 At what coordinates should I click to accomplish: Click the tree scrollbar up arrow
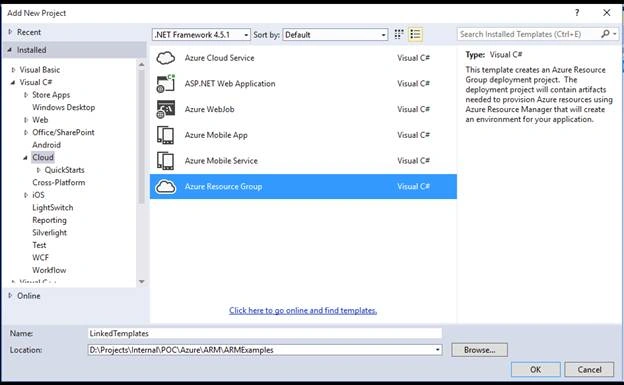point(141,64)
